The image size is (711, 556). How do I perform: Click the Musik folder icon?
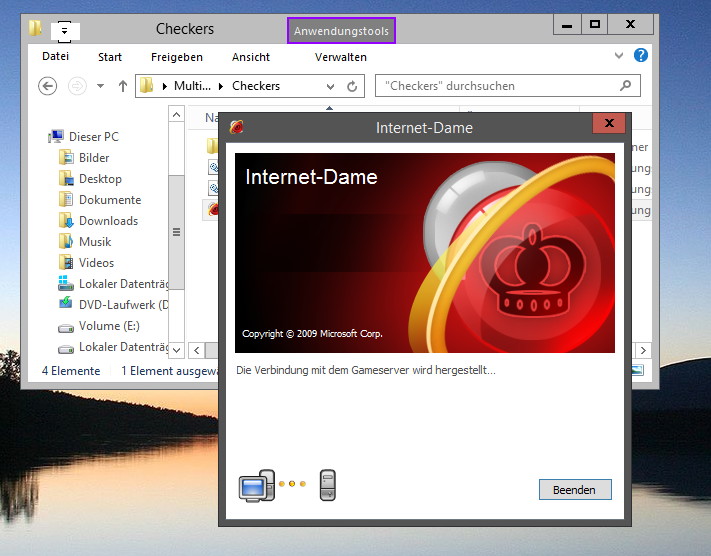tap(66, 241)
